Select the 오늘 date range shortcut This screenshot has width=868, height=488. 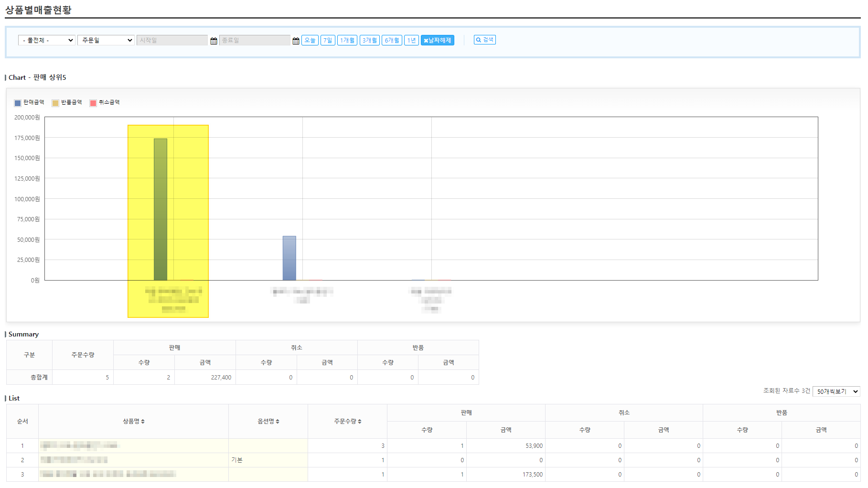click(310, 41)
